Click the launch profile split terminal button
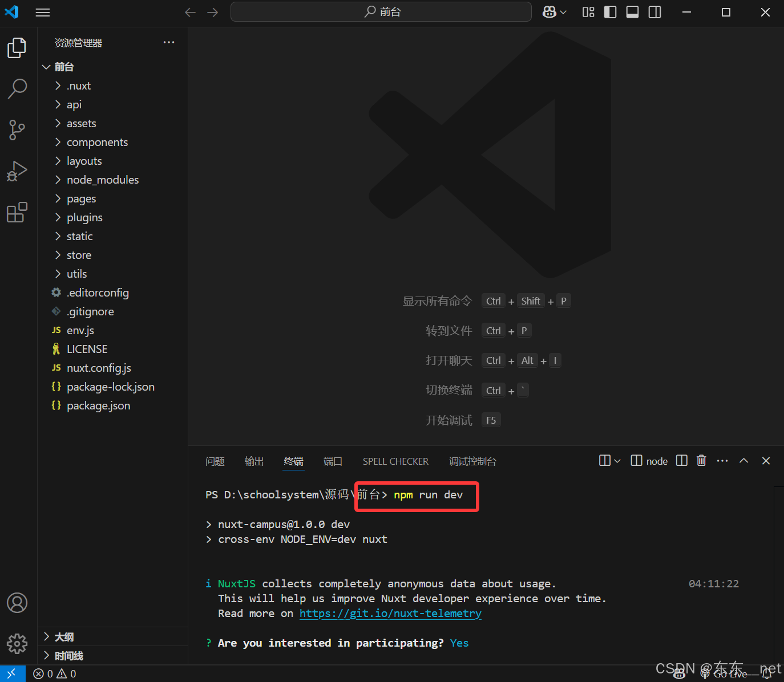The width and height of the screenshot is (784, 682). [605, 461]
